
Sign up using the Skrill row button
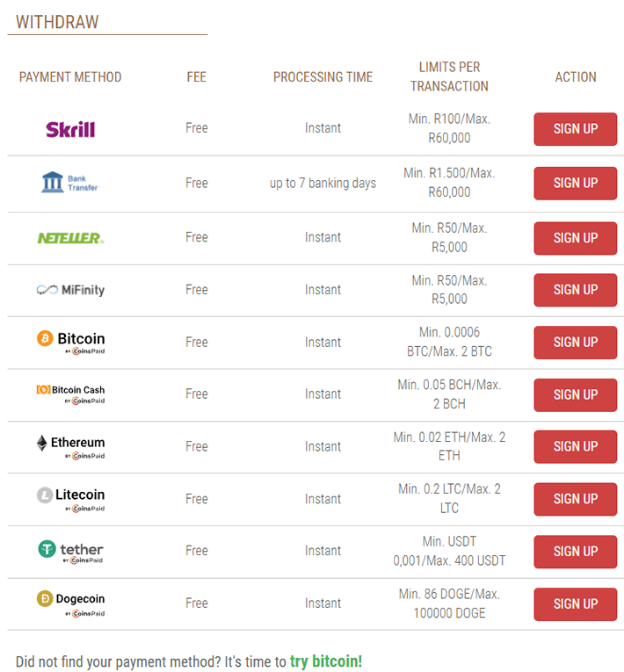click(575, 129)
